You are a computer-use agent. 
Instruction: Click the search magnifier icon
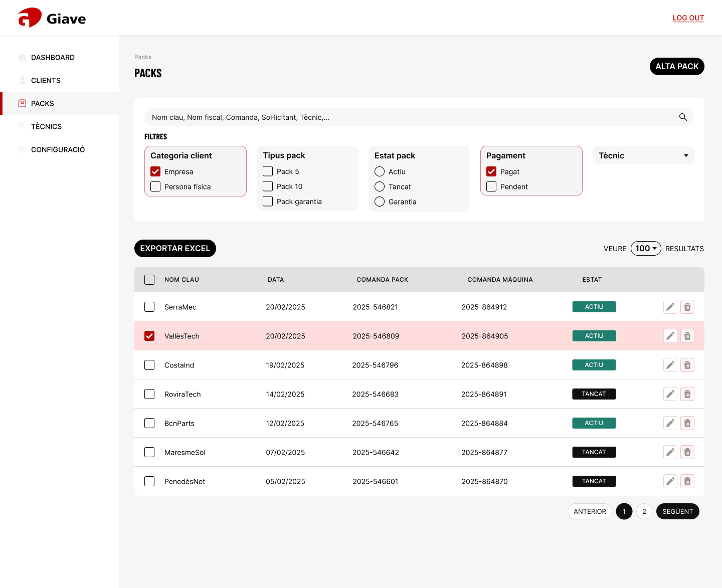tap(683, 117)
